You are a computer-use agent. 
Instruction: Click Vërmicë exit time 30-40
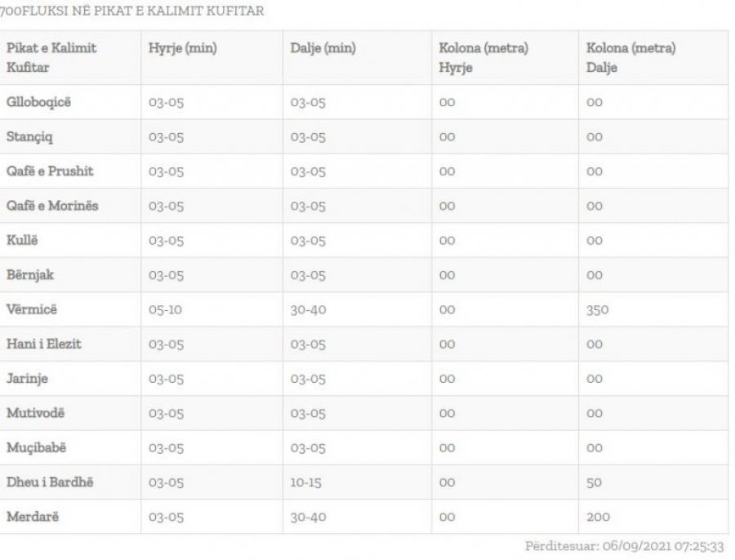pos(308,309)
